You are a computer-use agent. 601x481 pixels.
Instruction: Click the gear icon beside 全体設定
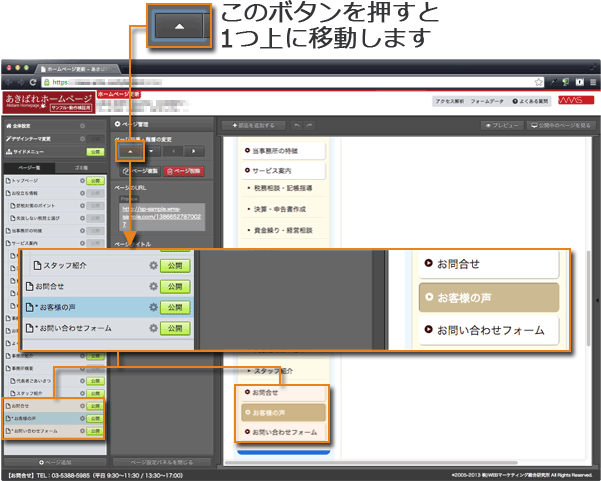81,125
